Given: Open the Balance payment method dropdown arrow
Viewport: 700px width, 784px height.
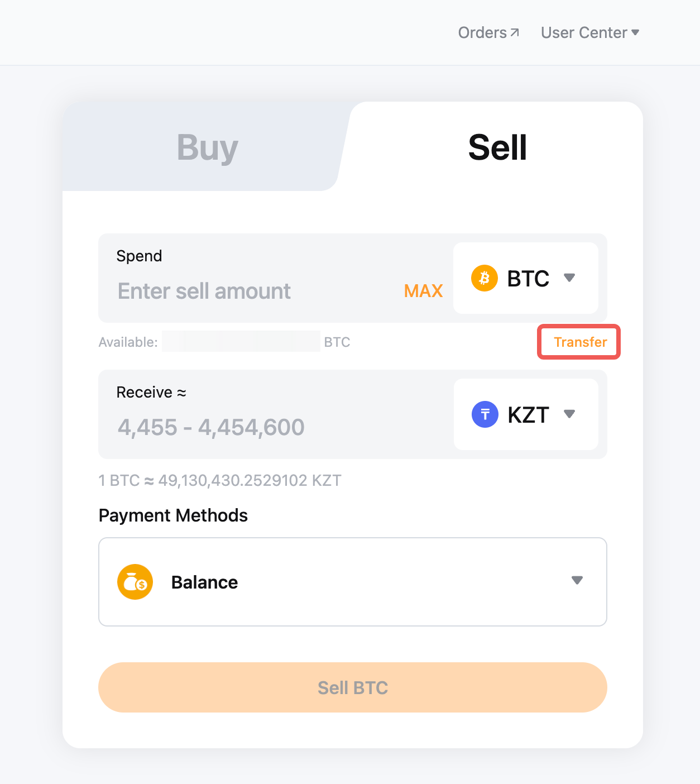Looking at the screenshot, I should click(577, 581).
